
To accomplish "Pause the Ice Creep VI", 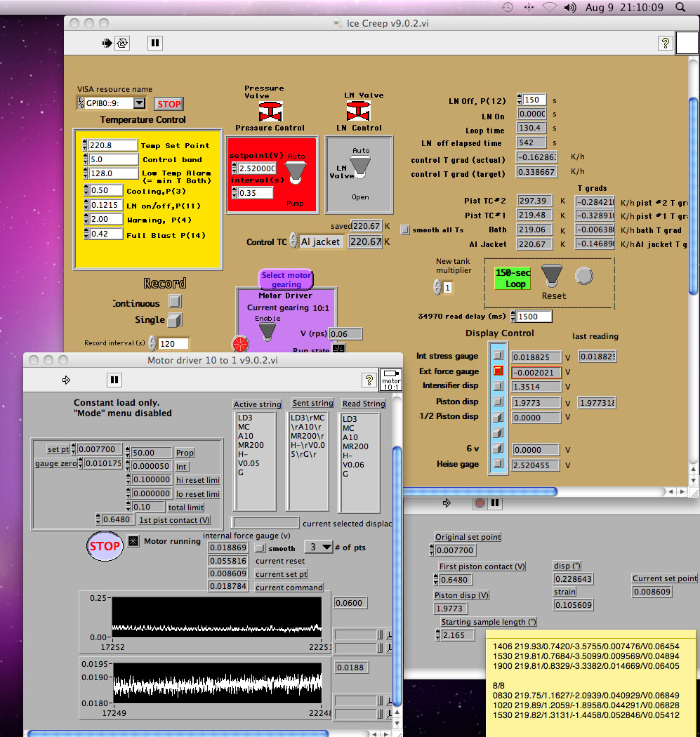I will click(x=155, y=43).
